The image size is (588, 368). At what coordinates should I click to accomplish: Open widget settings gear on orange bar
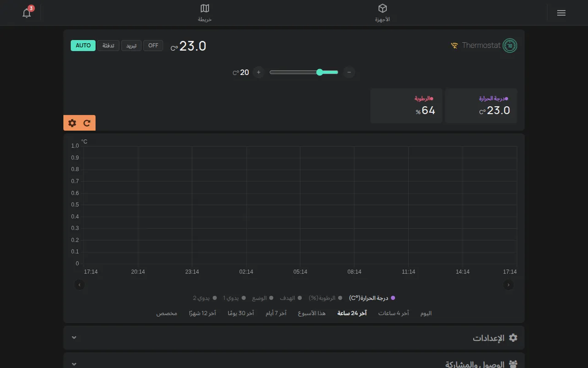[x=72, y=123]
